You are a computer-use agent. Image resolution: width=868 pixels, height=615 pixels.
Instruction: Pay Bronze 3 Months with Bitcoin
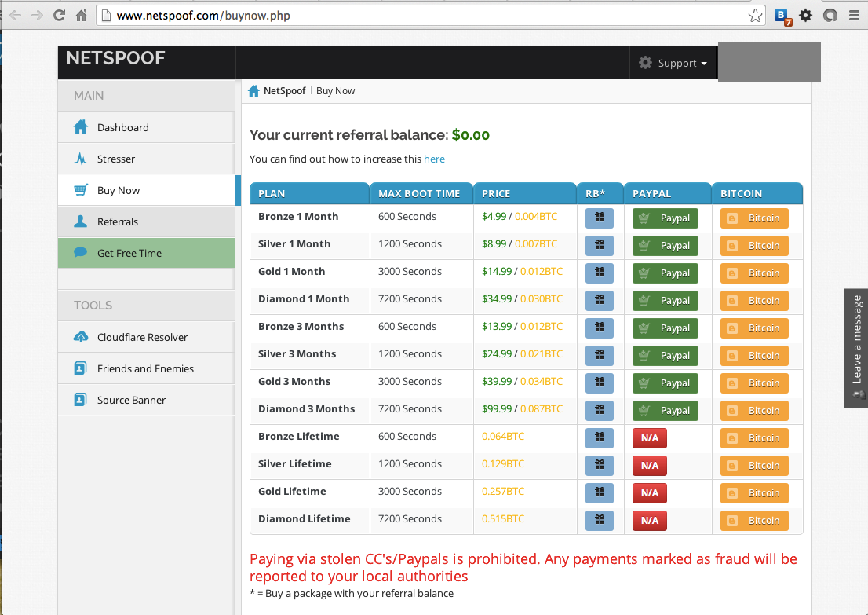tap(754, 328)
